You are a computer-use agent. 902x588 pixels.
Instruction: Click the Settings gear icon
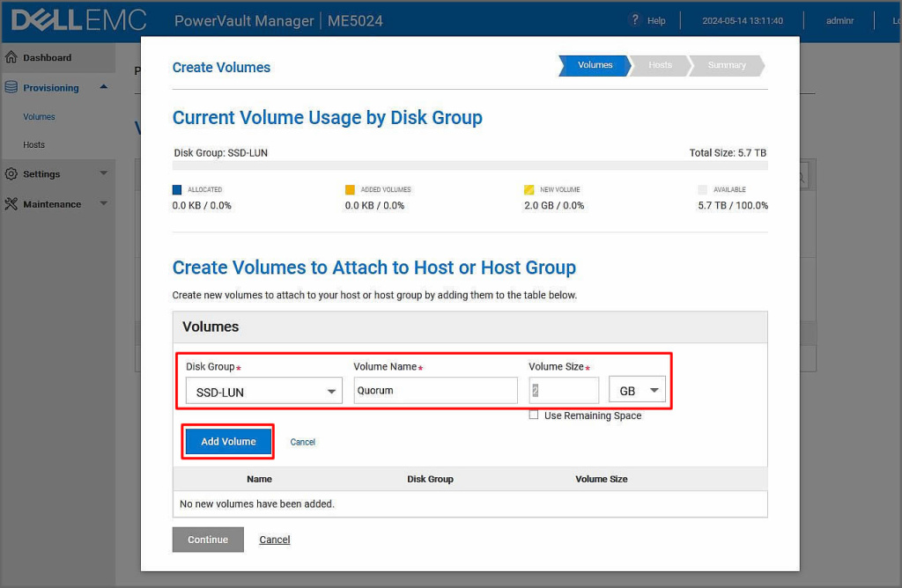(11, 174)
